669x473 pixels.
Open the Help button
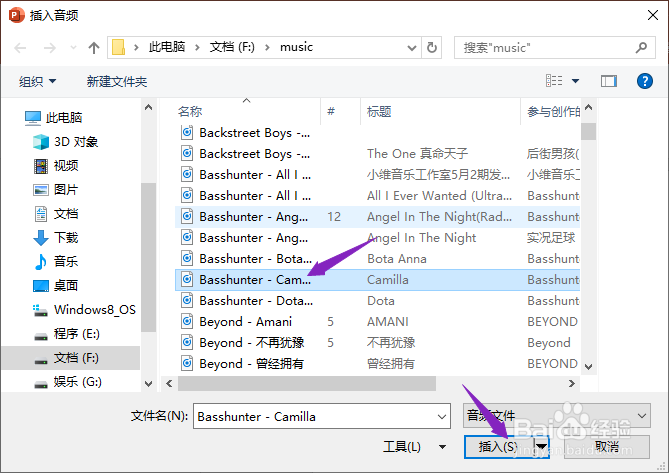[x=645, y=81]
